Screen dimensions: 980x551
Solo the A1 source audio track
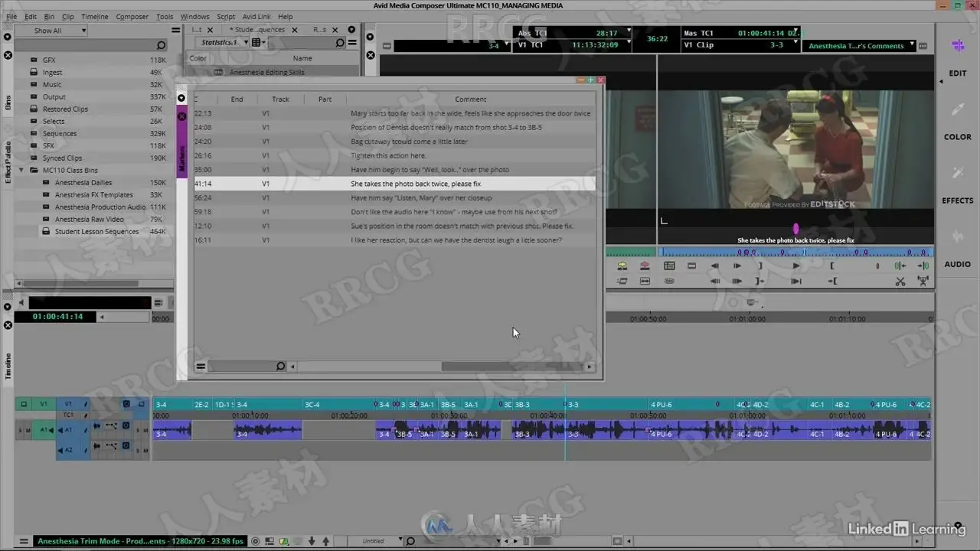[21, 431]
